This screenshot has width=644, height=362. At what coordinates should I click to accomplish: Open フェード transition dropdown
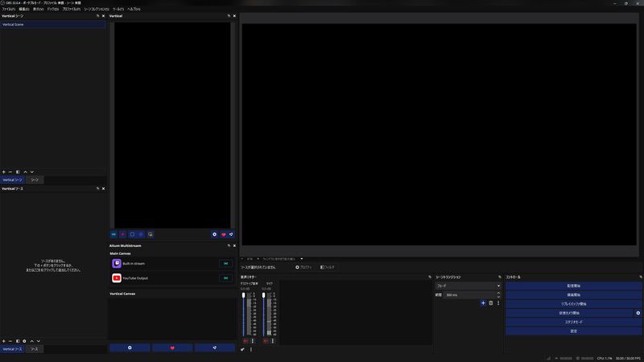pyautogui.click(x=469, y=286)
